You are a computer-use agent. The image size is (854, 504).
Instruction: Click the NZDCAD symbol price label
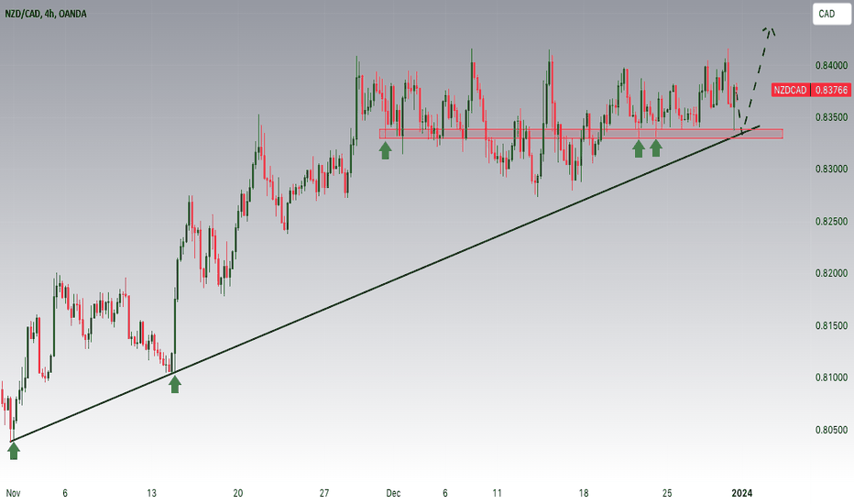[790, 90]
